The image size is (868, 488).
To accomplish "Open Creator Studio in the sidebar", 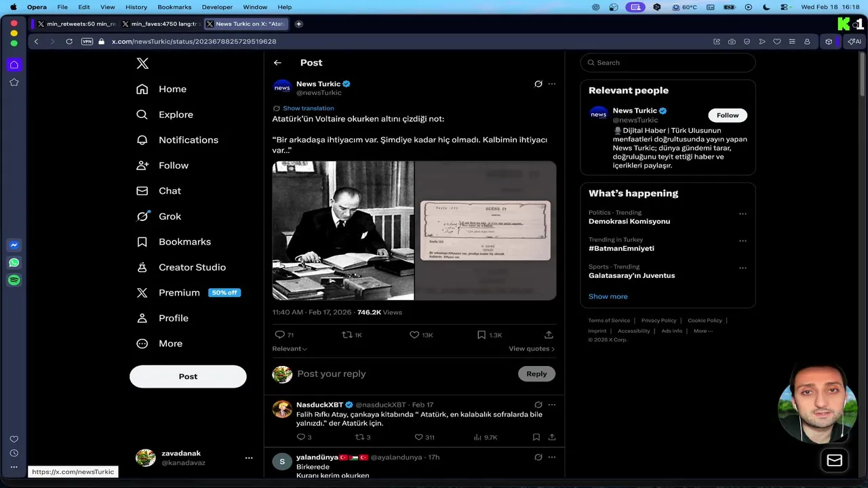I will click(x=181, y=267).
